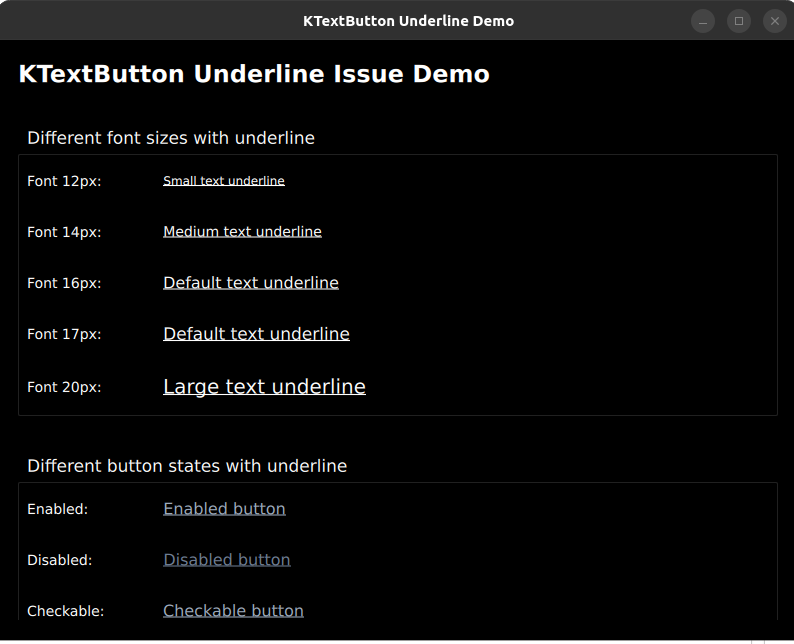The width and height of the screenshot is (794, 644).
Task: Click the "Disabled:" row label
Action: point(59,560)
